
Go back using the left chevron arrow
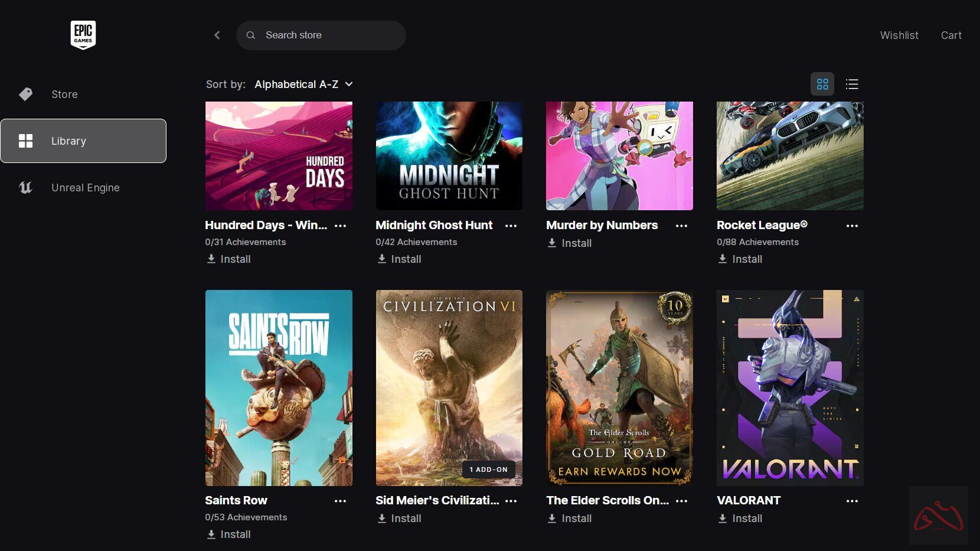point(217,35)
